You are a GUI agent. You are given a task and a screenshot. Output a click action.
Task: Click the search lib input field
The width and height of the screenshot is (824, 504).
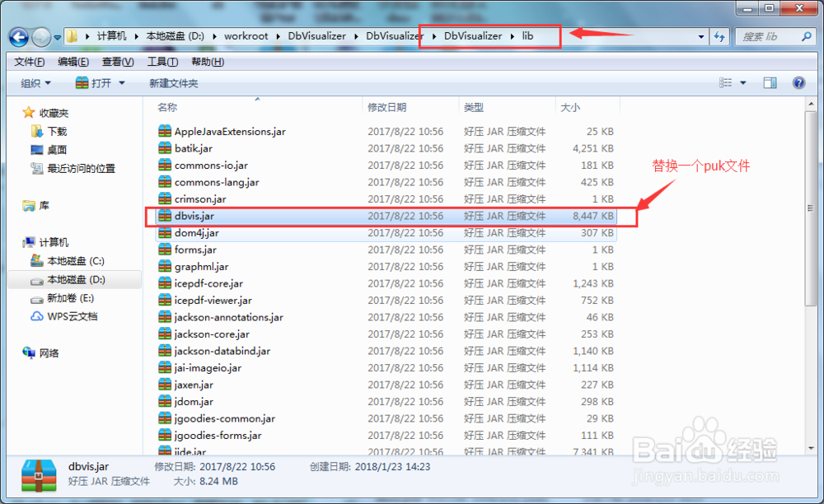(x=770, y=37)
